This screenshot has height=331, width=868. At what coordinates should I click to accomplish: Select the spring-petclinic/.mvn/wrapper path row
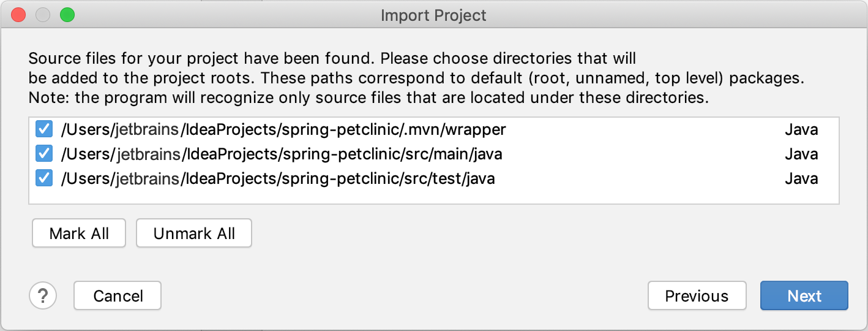tap(434, 130)
